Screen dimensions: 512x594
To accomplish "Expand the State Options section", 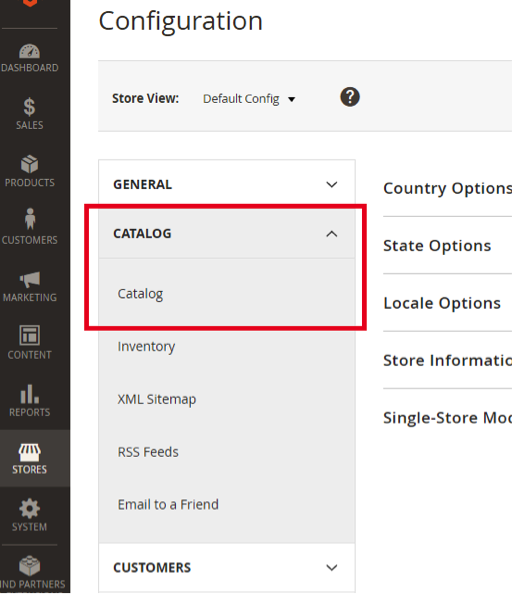I will (x=437, y=245).
